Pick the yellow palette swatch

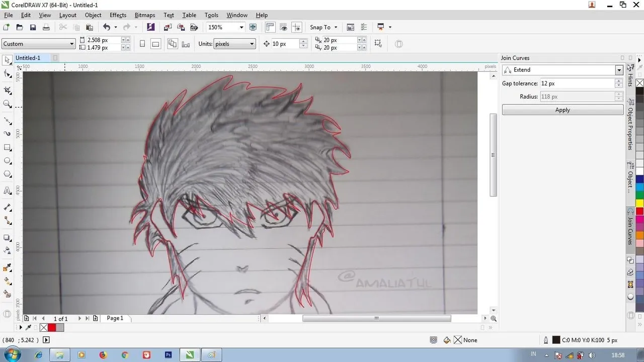(639, 203)
